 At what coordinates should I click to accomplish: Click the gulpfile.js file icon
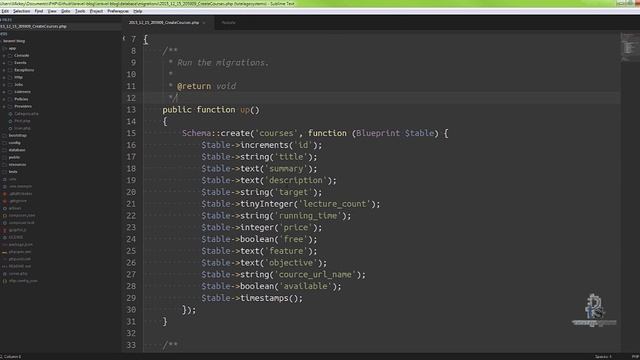tap(5, 230)
